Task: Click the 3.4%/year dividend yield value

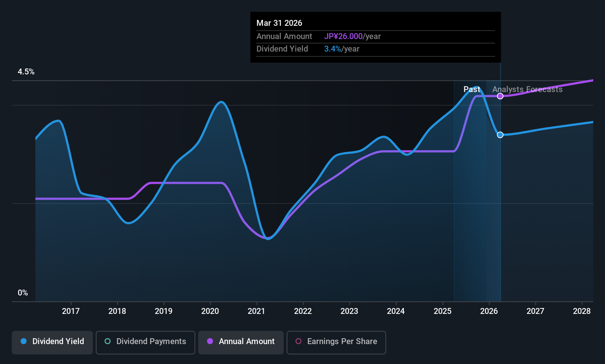Action: (x=341, y=49)
